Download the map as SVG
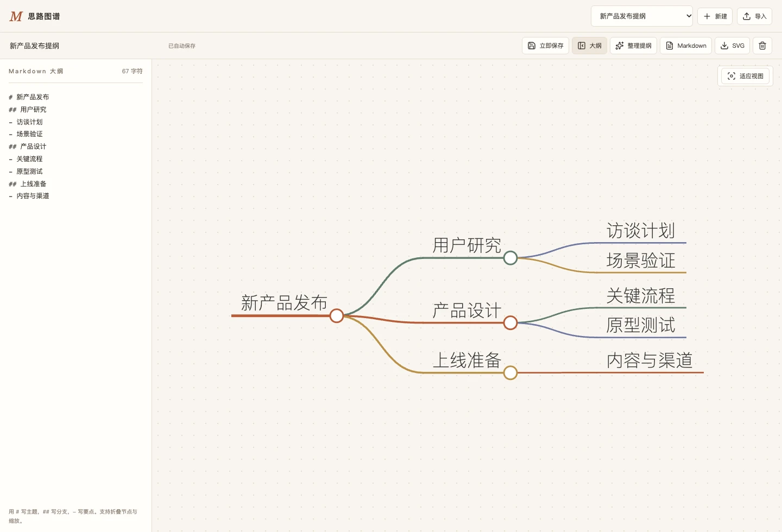This screenshot has height=532, width=782. point(732,46)
